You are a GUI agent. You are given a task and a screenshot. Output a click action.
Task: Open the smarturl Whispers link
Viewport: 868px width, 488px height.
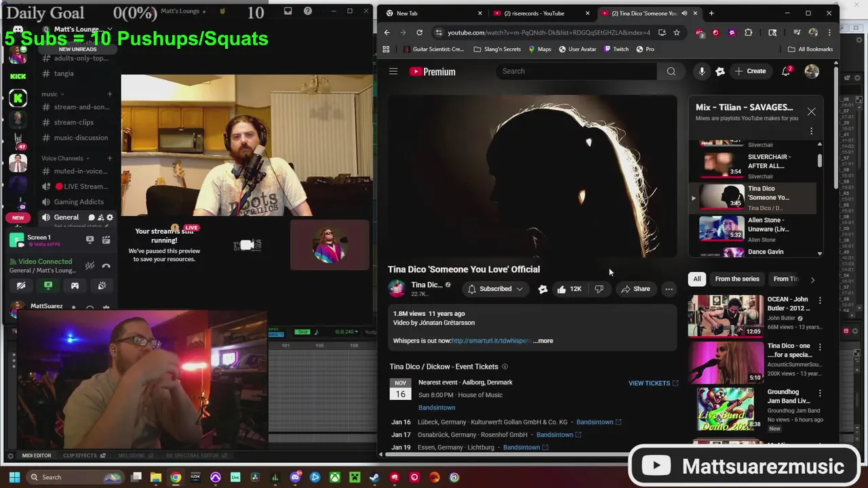click(x=491, y=341)
